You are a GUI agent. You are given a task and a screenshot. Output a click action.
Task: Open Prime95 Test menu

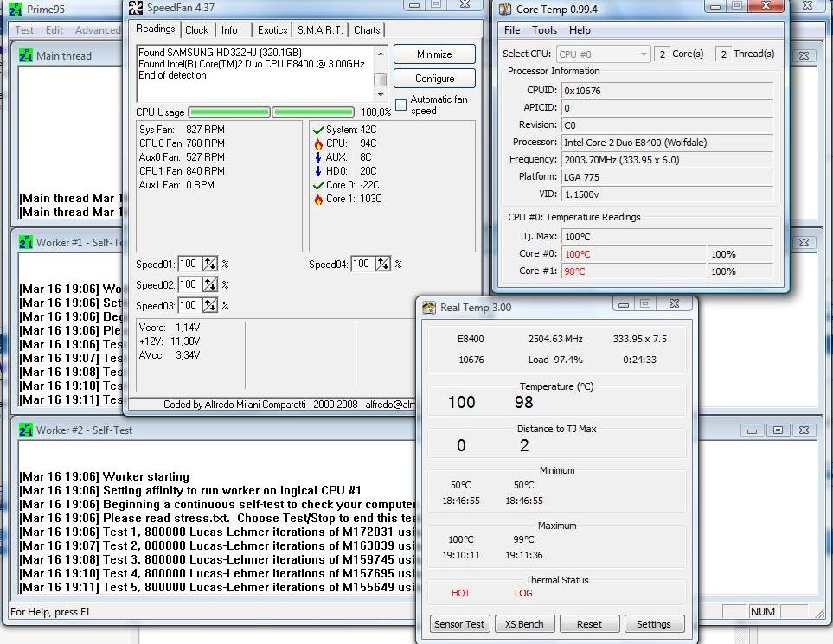tap(24, 30)
